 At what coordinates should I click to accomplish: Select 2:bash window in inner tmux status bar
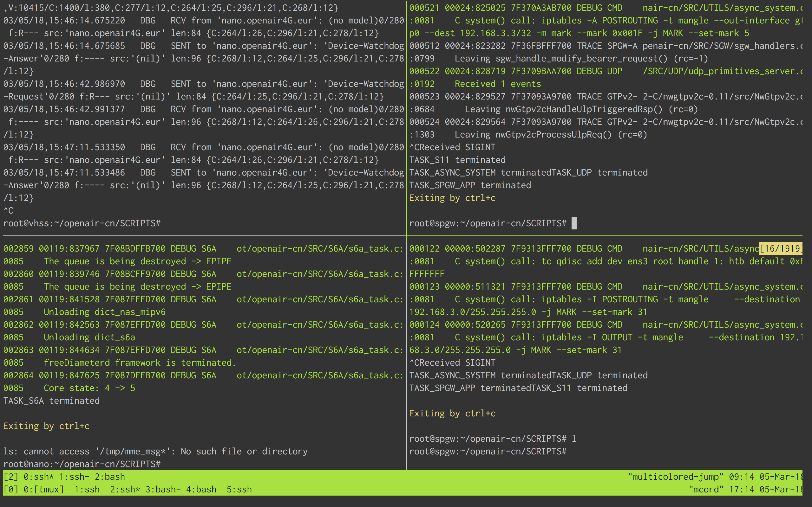pos(110,477)
